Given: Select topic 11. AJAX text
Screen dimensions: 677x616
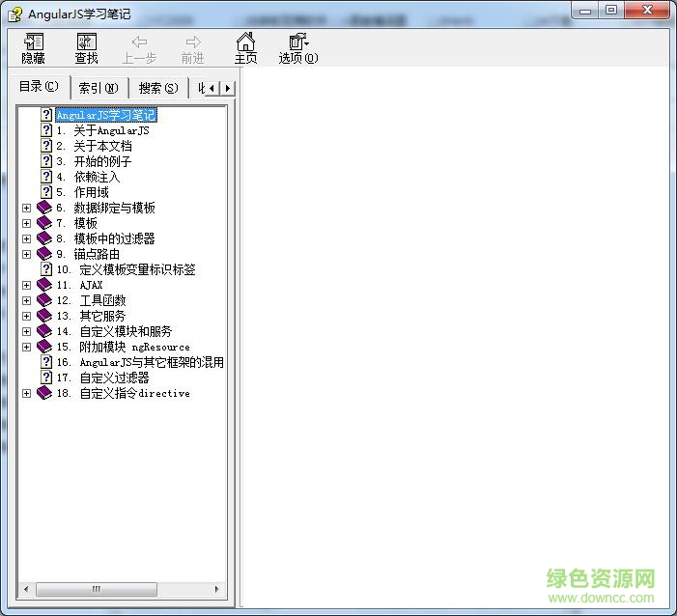Looking at the screenshot, I should [79, 285].
